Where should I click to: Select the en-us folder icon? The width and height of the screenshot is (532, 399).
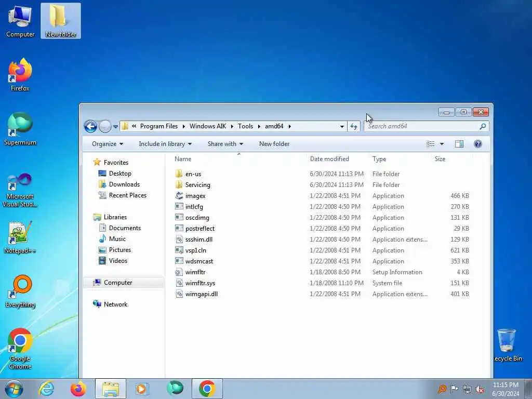(x=179, y=174)
